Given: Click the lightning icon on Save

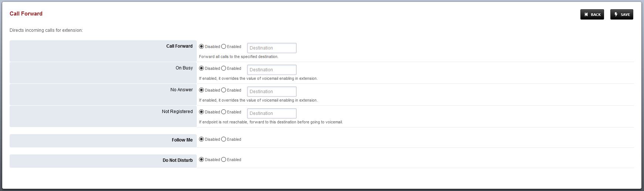Looking at the screenshot, I should (616, 14).
